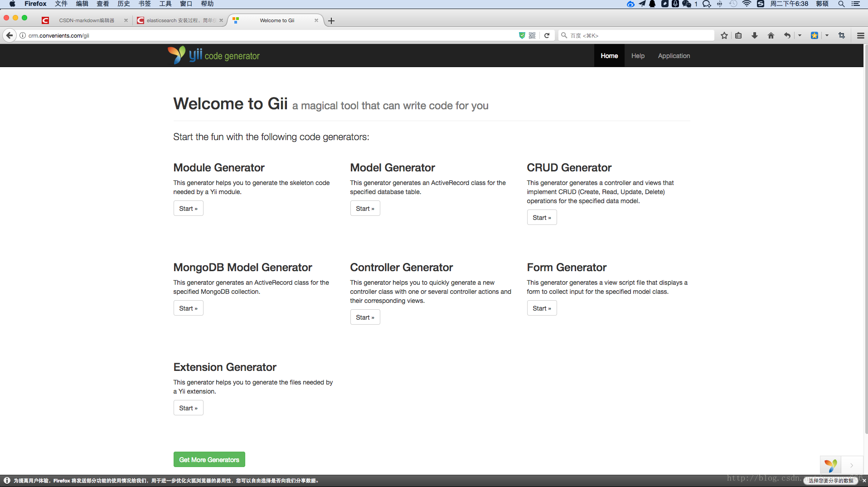Click the WeChat icon in menu bar
This screenshot has height=487, width=868.
click(687, 4)
